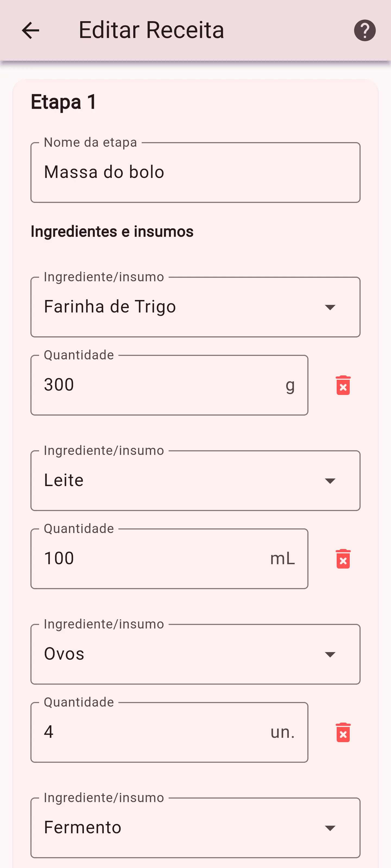Screen dimensions: 391x868
Task: Click the Etapa 1 heading
Action: click(64, 102)
